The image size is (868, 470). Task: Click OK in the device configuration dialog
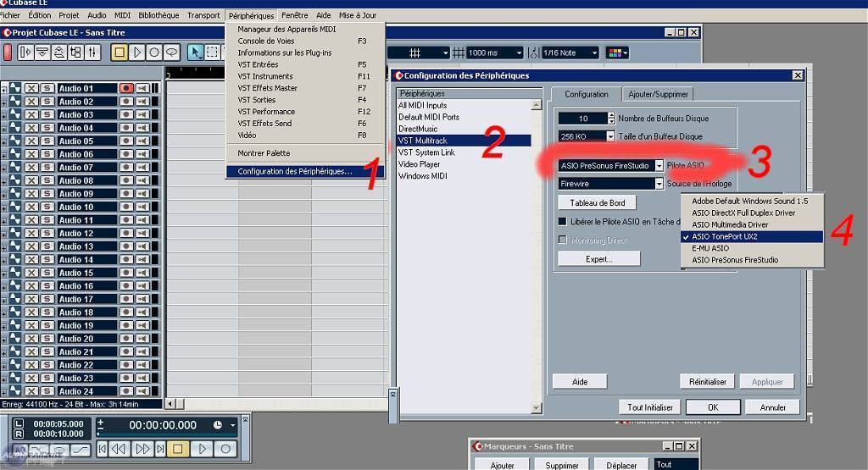tap(713, 407)
